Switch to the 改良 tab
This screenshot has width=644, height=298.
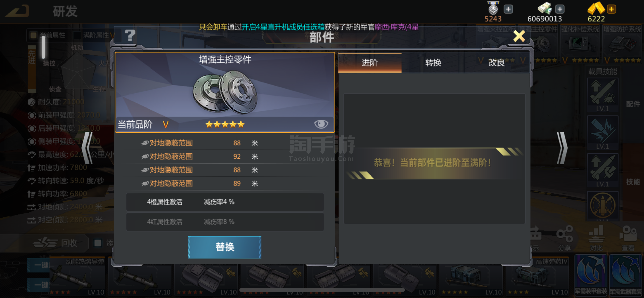(496, 63)
